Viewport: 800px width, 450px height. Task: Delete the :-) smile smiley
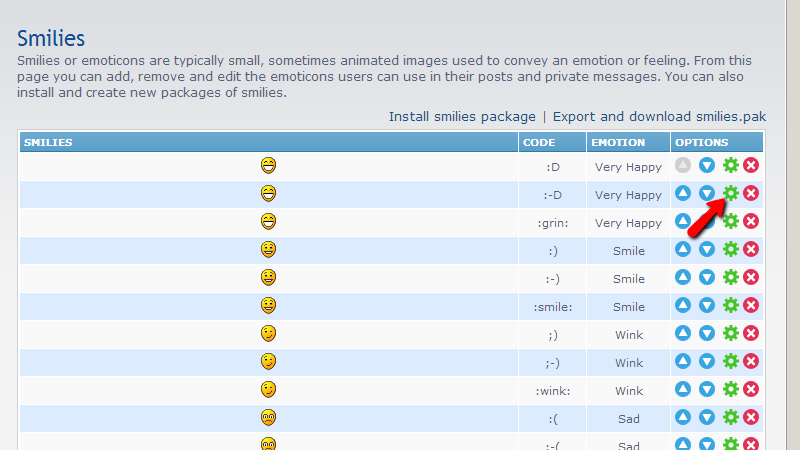pos(751,277)
